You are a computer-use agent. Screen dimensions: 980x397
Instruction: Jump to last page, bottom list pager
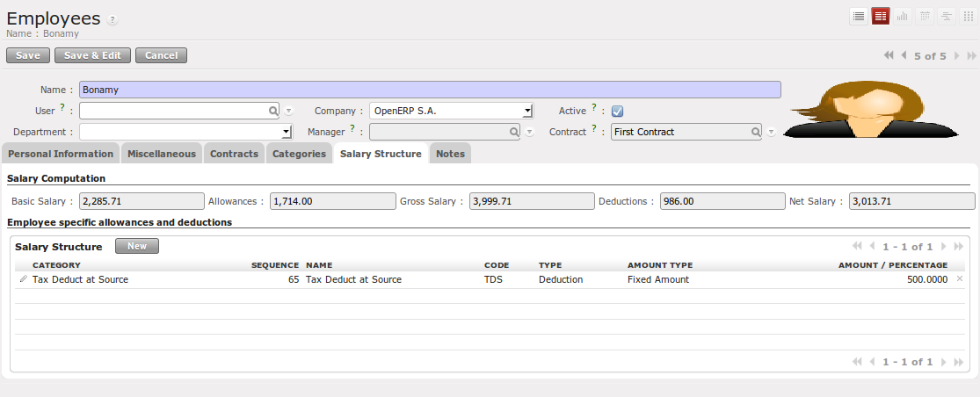click(x=958, y=361)
